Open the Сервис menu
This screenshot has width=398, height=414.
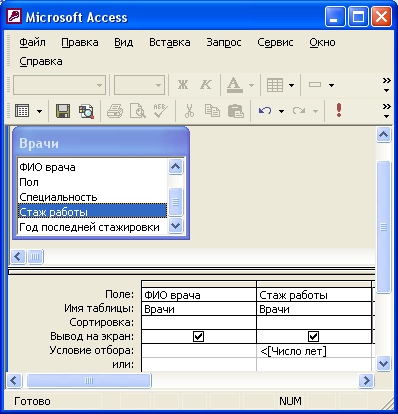click(275, 42)
